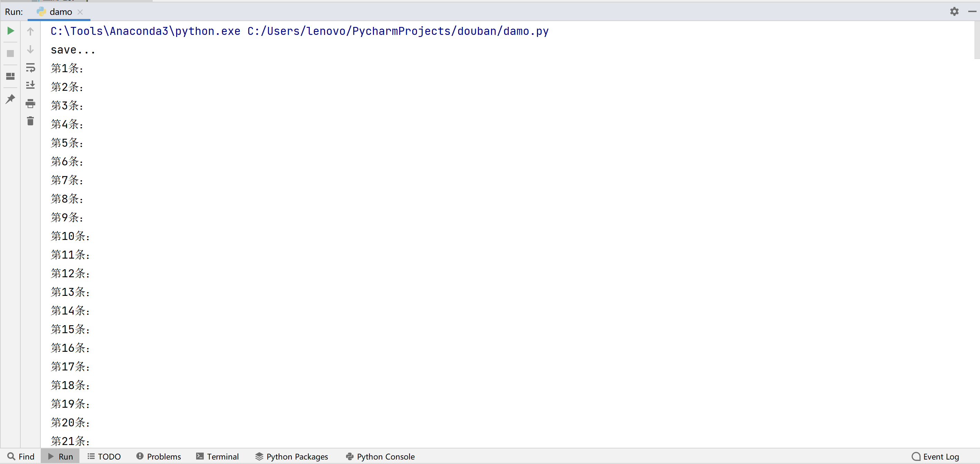Toggle Soft-Wrap in console output
The height and width of the screenshot is (464, 980).
point(30,68)
